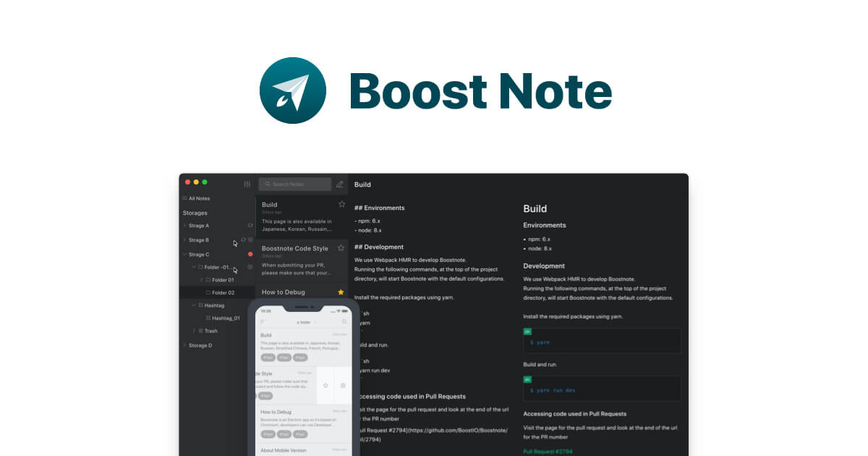
Task: Open Folder 02 in the sidebar
Action: tap(223, 292)
